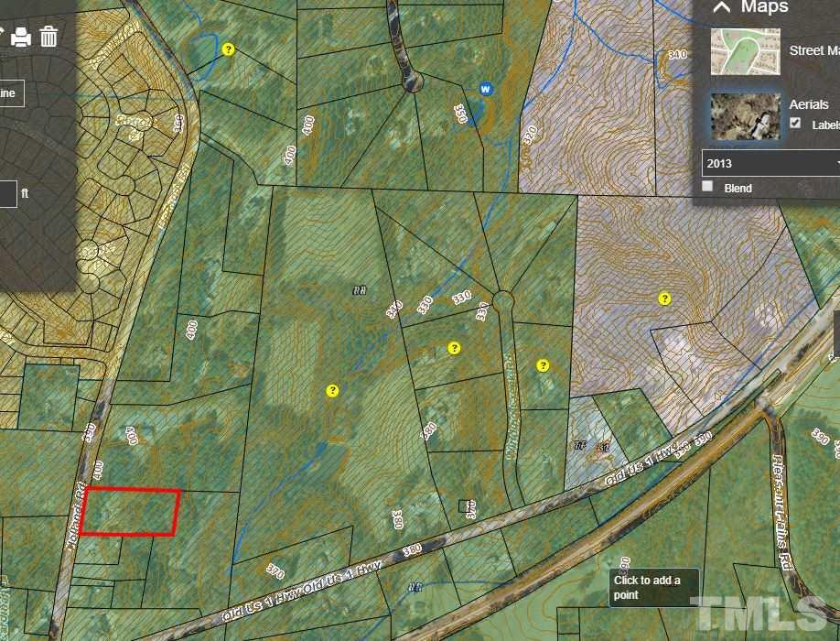This screenshot has width=840, height=641.
Task: Click the Street Map text label
Action: tap(814, 50)
